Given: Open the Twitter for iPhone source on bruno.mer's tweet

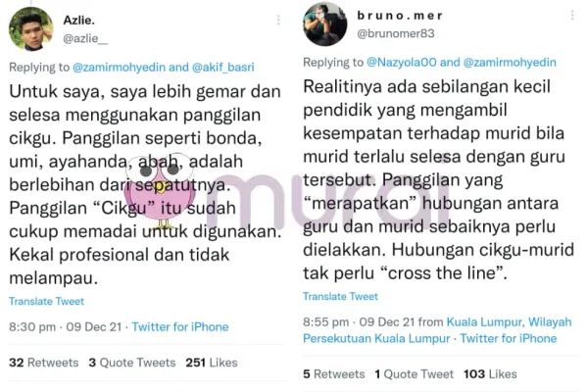Looking at the screenshot, I should click(x=508, y=338).
